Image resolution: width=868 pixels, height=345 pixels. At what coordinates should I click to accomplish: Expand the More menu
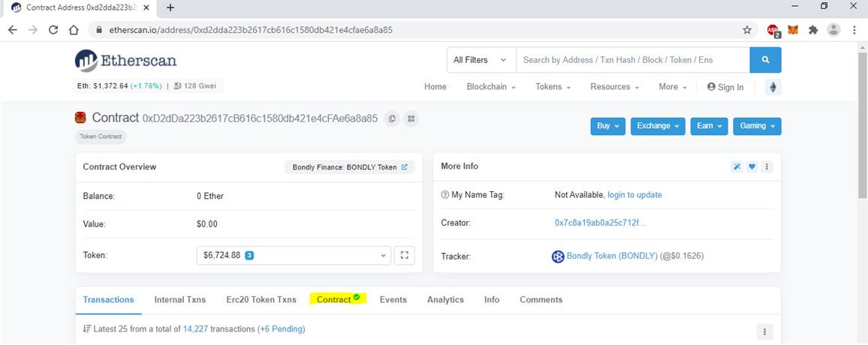(673, 87)
